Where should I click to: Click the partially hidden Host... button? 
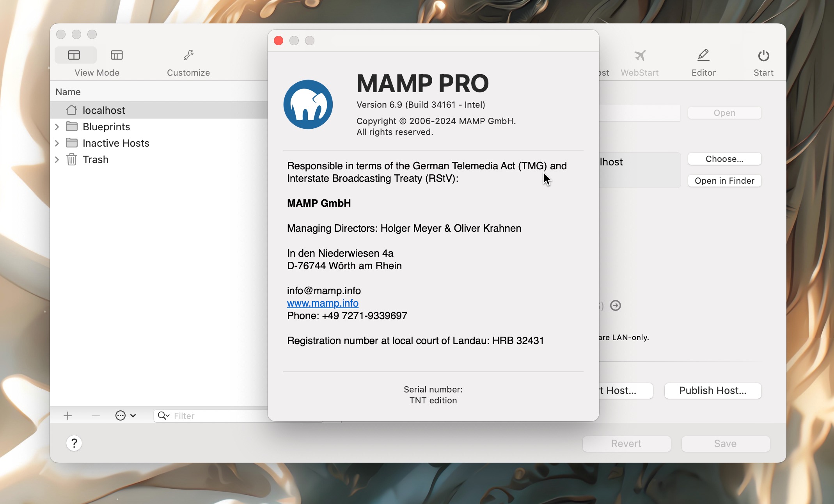click(x=626, y=391)
